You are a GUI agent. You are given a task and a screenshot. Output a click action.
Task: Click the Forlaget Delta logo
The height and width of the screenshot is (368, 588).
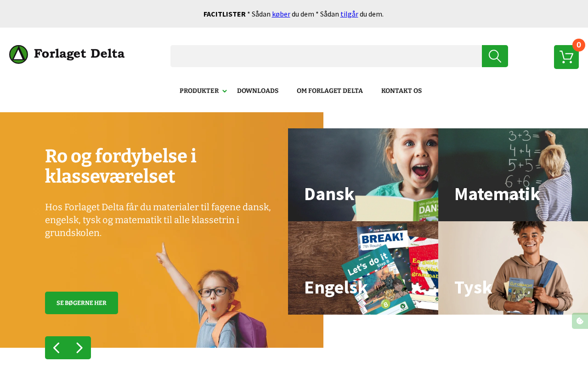(x=67, y=54)
